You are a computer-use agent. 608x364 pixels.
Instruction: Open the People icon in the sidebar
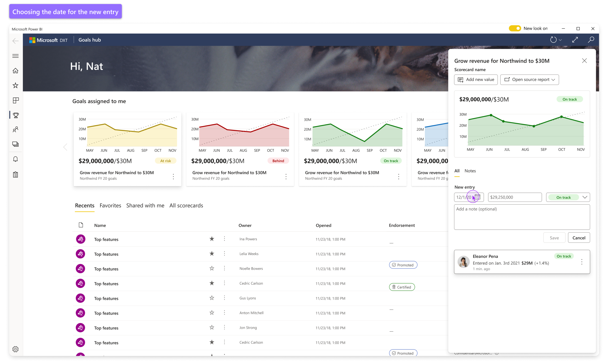click(x=15, y=129)
